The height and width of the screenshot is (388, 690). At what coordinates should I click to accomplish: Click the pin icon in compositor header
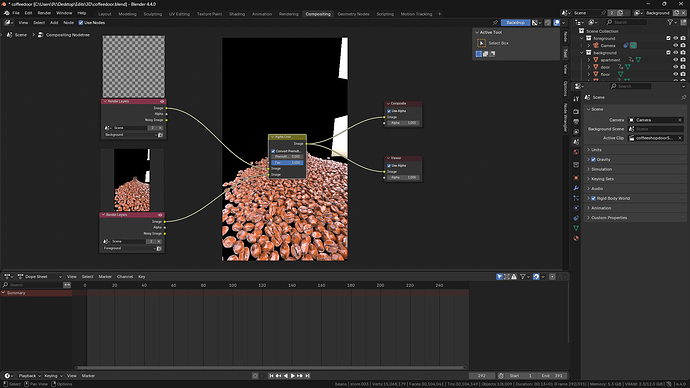[x=495, y=22]
